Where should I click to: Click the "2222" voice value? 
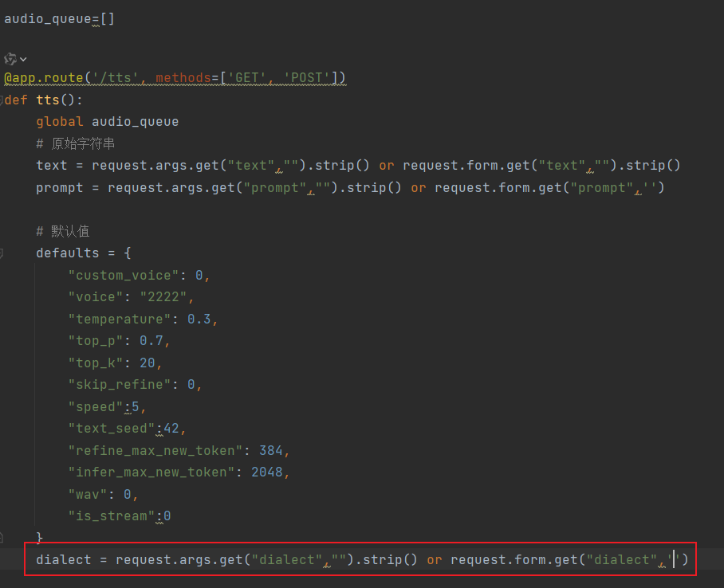163,296
